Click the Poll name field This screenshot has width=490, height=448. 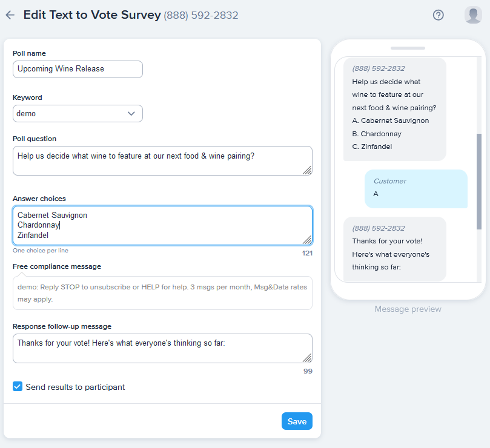78,69
